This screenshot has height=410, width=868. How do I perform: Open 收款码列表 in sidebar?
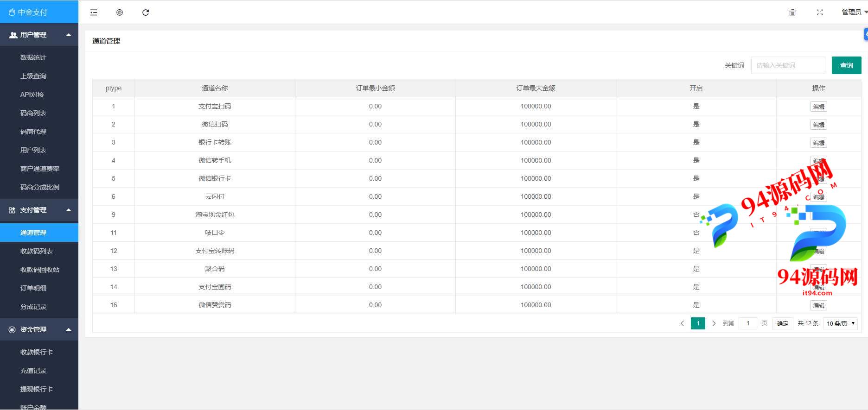click(x=37, y=251)
